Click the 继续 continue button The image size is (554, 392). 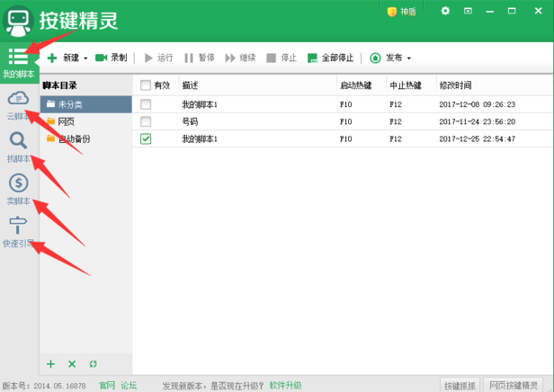click(240, 58)
